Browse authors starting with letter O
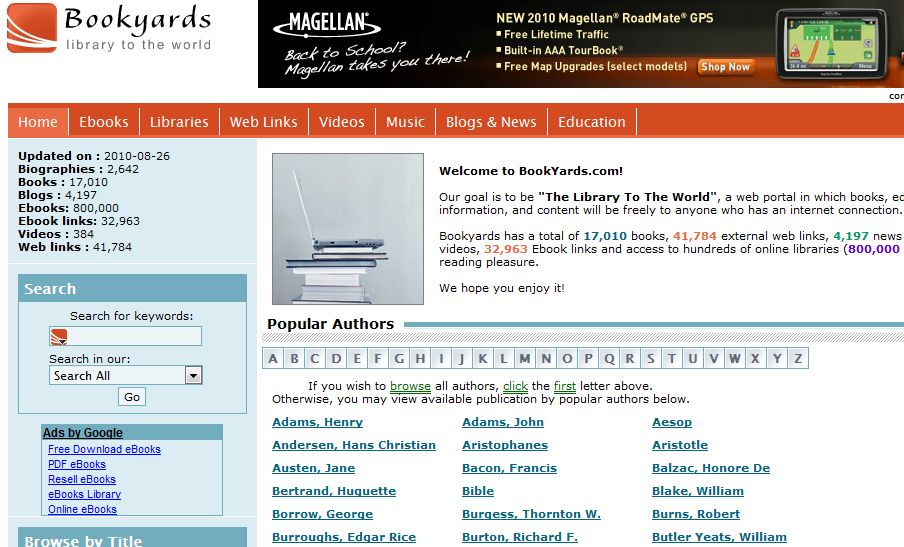This screenshot has width=904, height=547. 567,358
